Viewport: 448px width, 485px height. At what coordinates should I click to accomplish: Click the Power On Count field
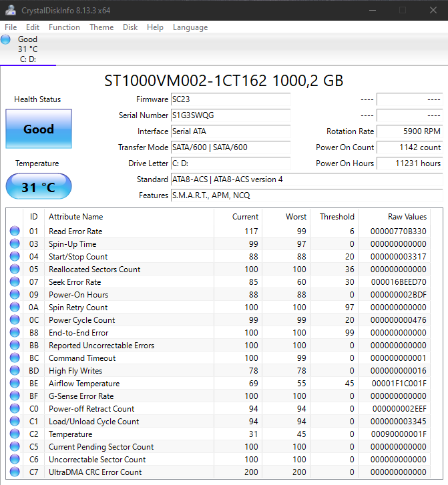[x=409, y=147]
